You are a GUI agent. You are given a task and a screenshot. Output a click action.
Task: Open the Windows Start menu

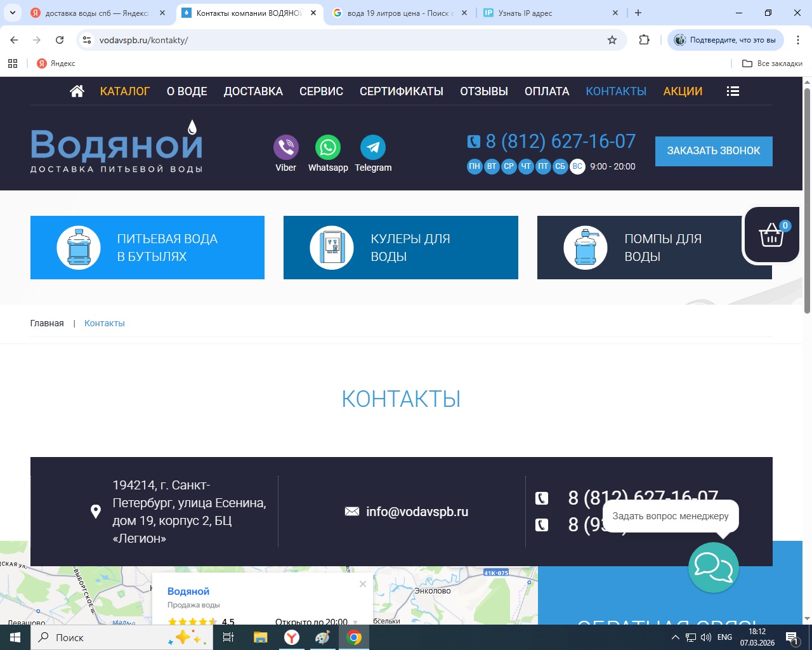tap(15, 637)
